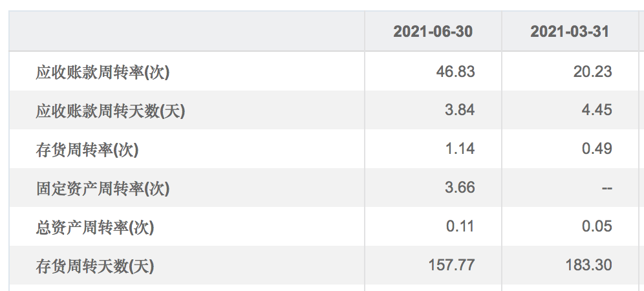644x291 pixels.
Task: Select the 157.77 inventory days value
Action: [451, 265]
